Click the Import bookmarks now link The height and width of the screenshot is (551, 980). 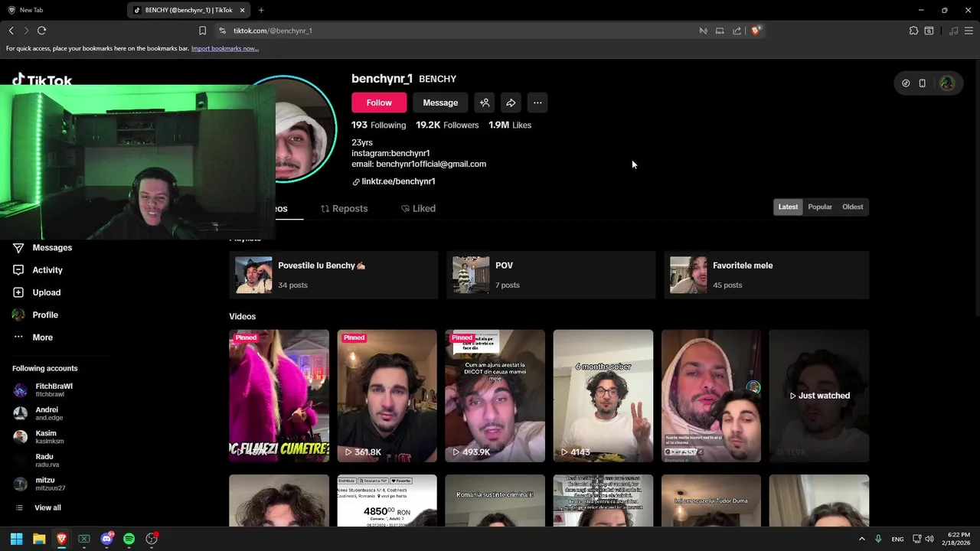point(224,48)
